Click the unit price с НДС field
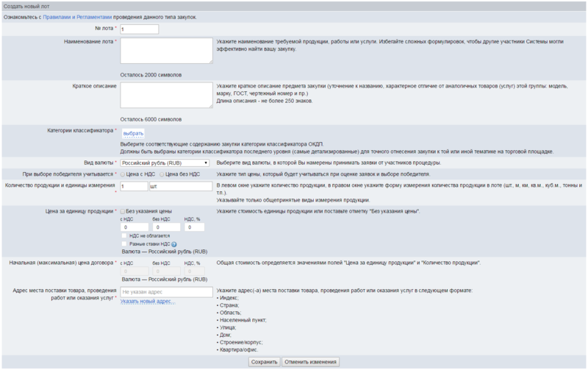 (x=133, y=227)
